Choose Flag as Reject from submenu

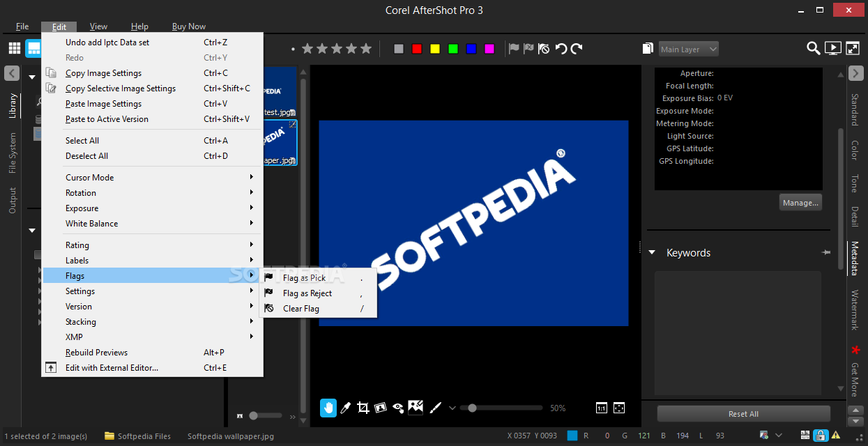coord(318,293)
